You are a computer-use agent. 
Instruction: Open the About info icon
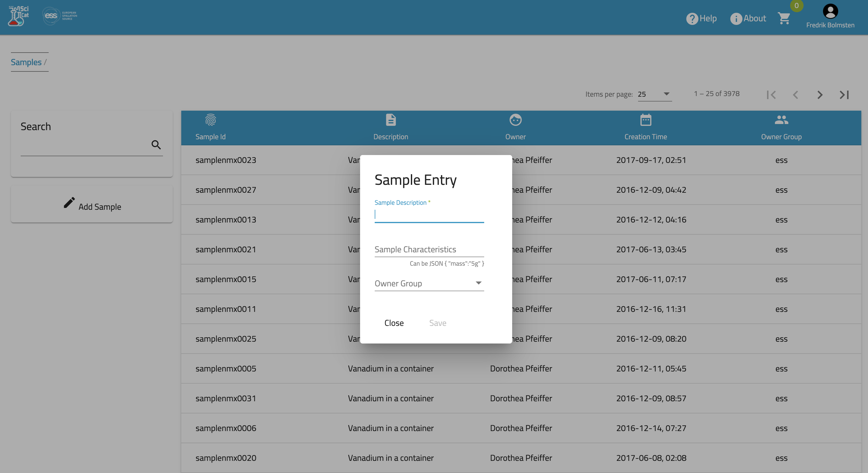(736, 19)
